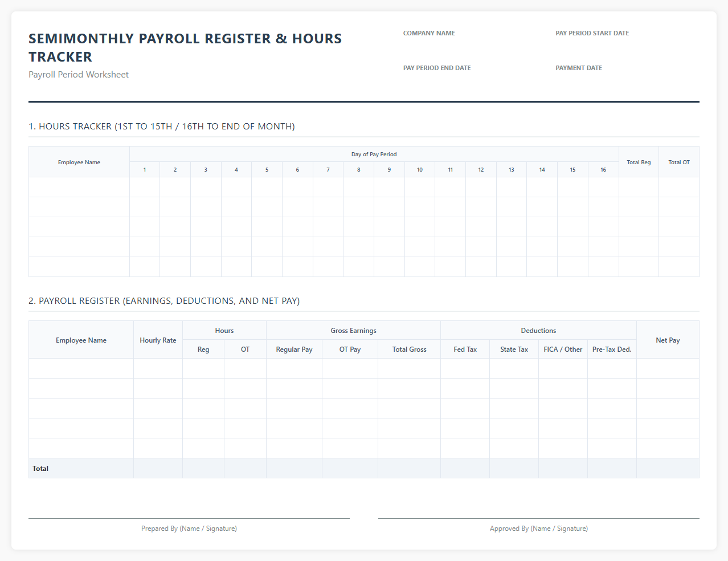This screenshot has height=561, width=728.
Task: Click day 16 column header
Action: [x=603, y=170]
